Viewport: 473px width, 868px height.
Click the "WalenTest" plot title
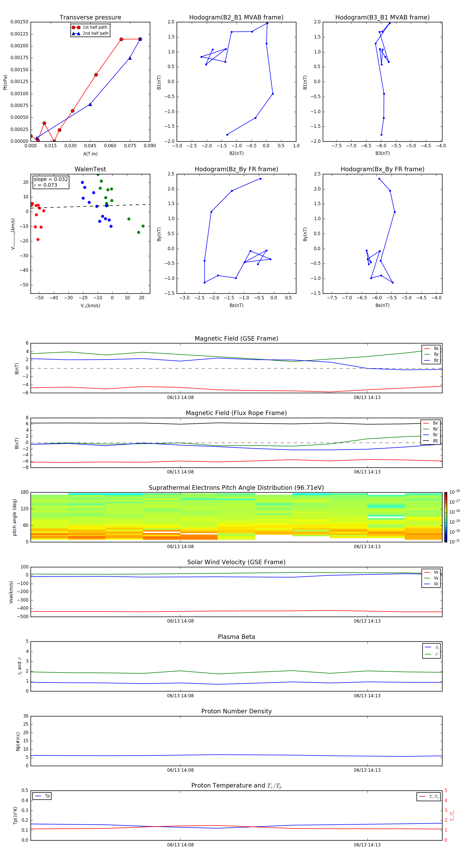(90, 169)
